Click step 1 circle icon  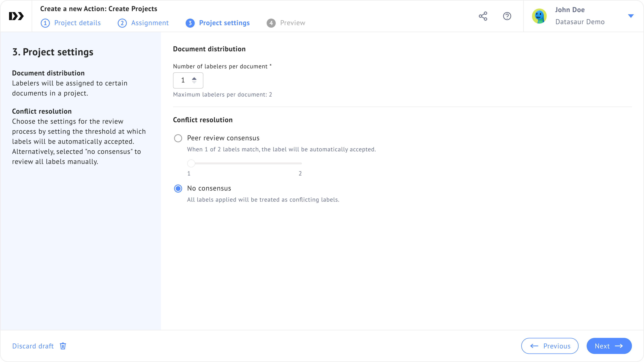pos(45,23)
